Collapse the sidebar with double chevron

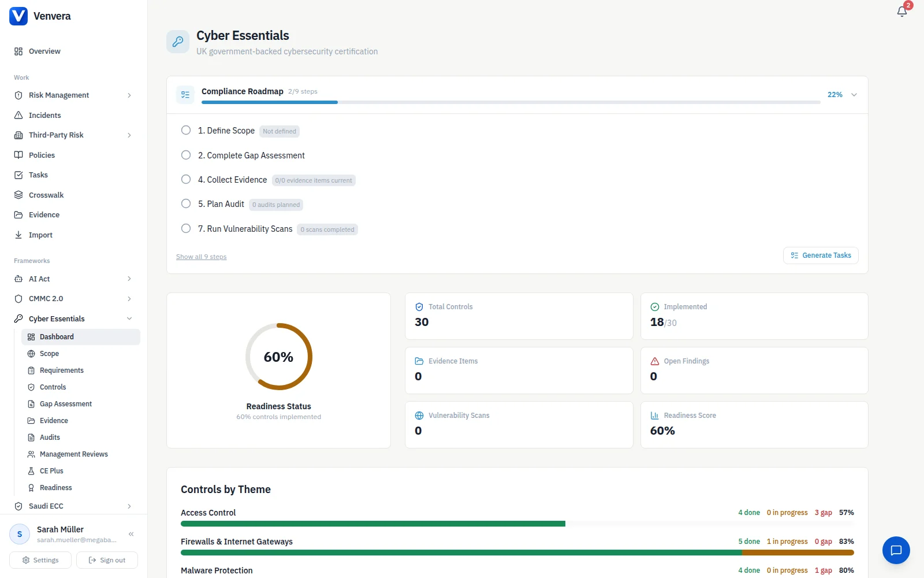pyautogui.click(x=131, y=534)
